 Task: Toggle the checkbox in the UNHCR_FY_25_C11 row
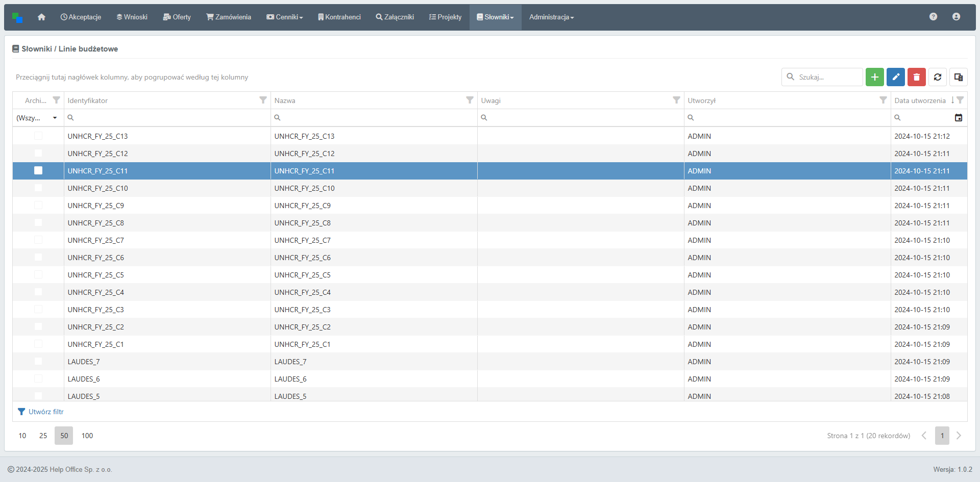(38, 170)
